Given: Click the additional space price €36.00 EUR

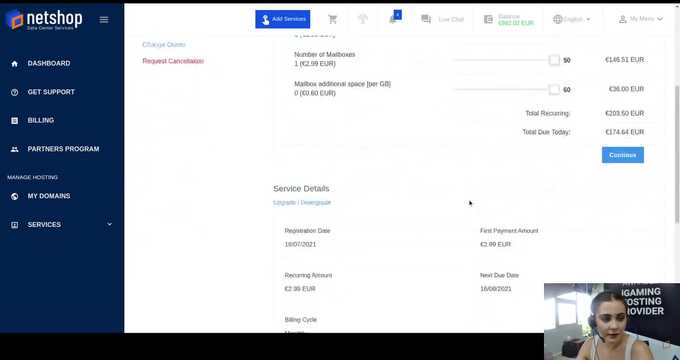Looking at the screenshot, I should point(627,89).
